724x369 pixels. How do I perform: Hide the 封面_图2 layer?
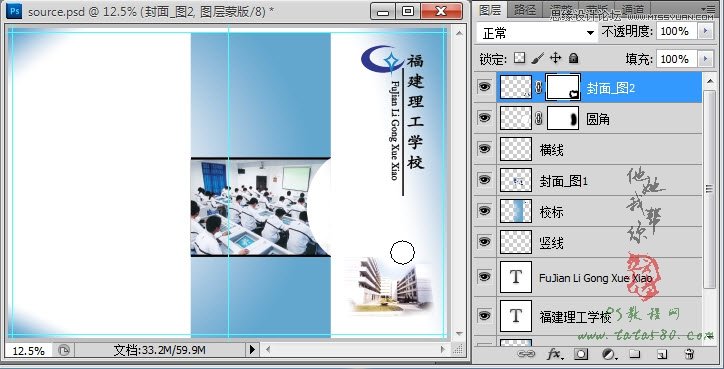[x=484, y=86]
